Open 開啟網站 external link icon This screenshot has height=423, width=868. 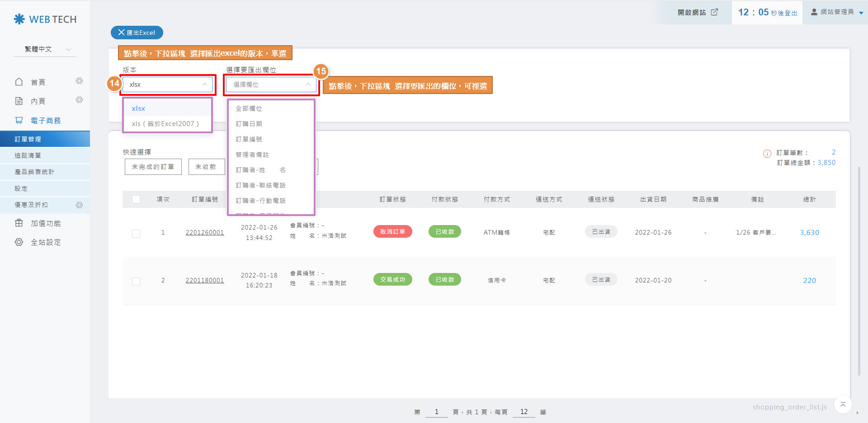(x=714, y=12)
